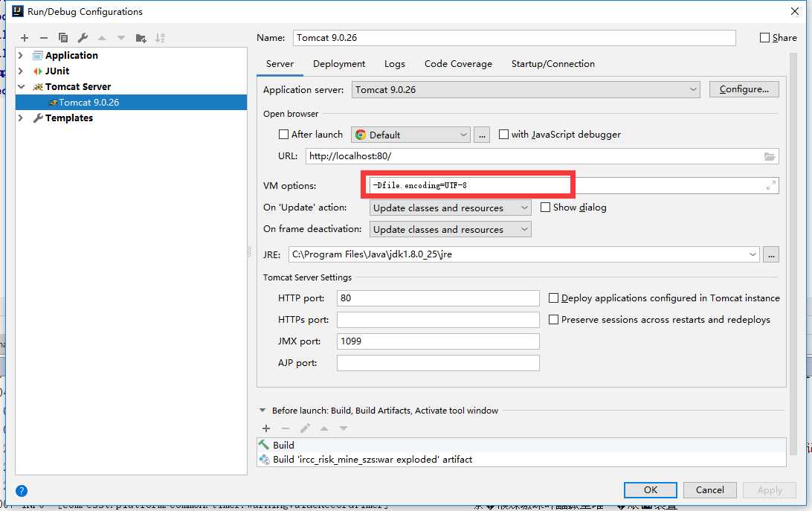This screenshot has height=511, width=812.
Task: Move configuration up in toolbar
Action: 102,38
